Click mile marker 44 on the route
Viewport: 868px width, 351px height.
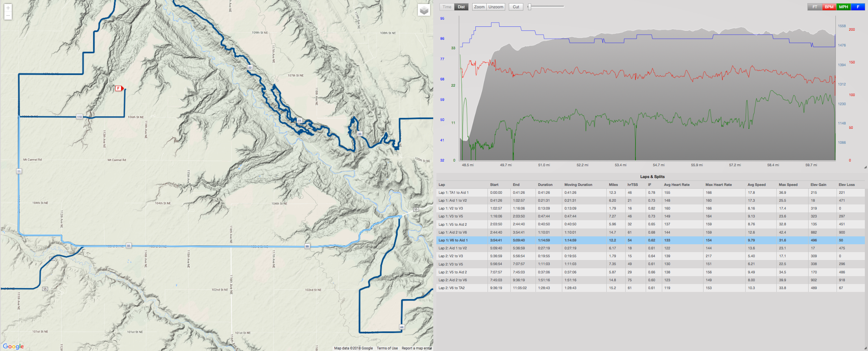coord(402,327)
